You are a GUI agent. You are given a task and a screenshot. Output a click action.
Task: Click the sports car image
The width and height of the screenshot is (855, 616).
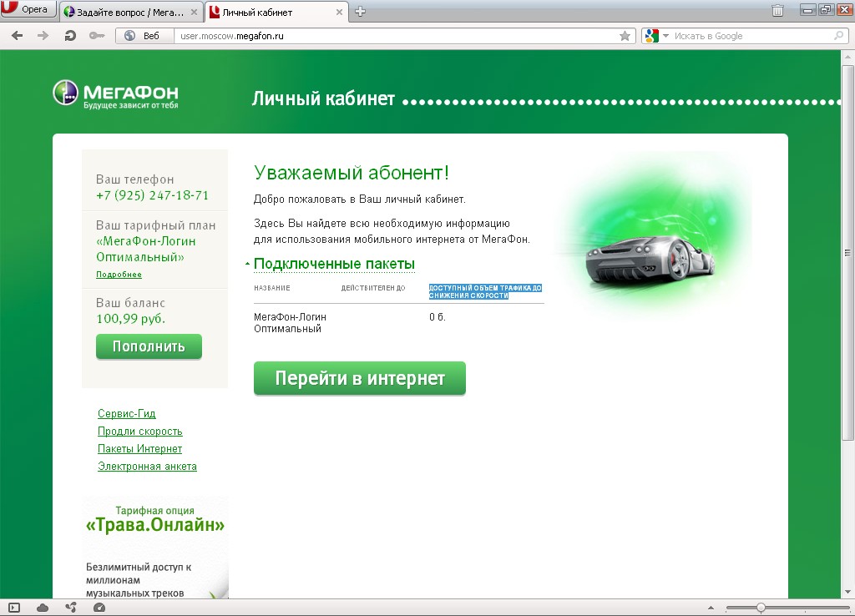pyautogui.click(x=651, y=259)
